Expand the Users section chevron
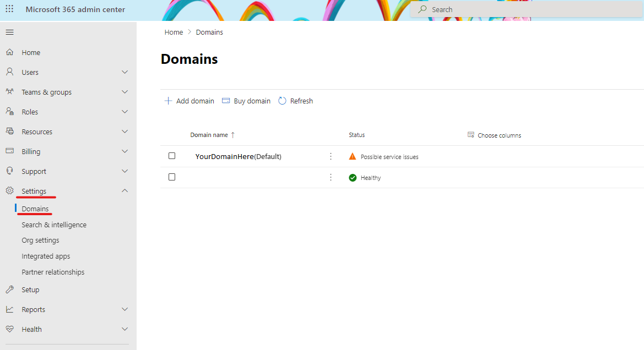 (125, 72)
